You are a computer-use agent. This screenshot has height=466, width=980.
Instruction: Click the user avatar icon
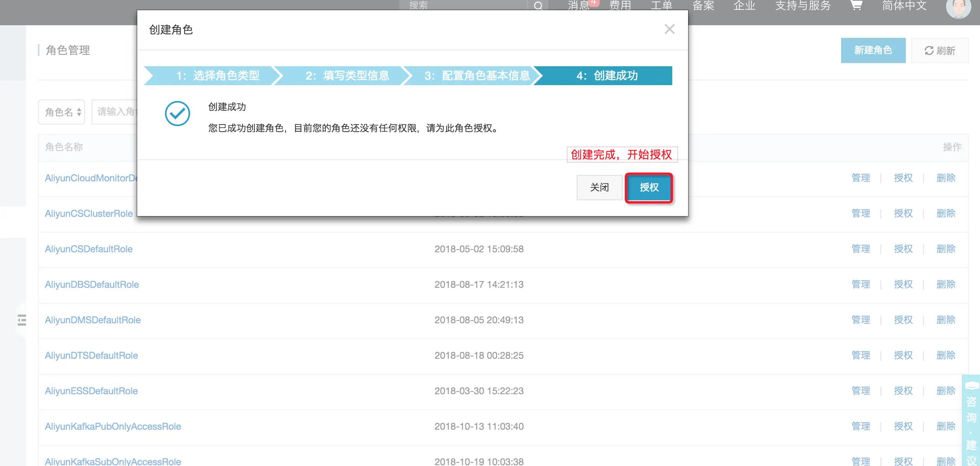(958, 8)
